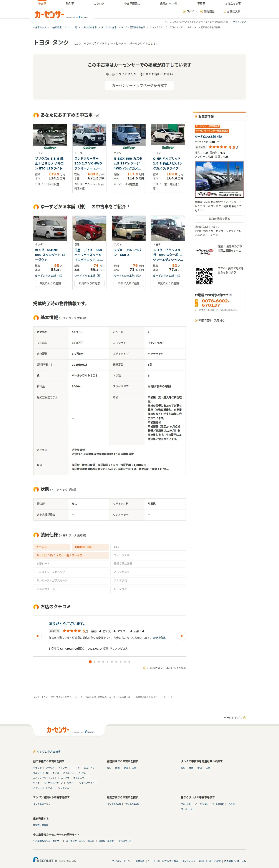The width and height of the screenshot is (279, 868).
Task: Select the お役立ち記事 tab
Action: click(x=233, y=3)
